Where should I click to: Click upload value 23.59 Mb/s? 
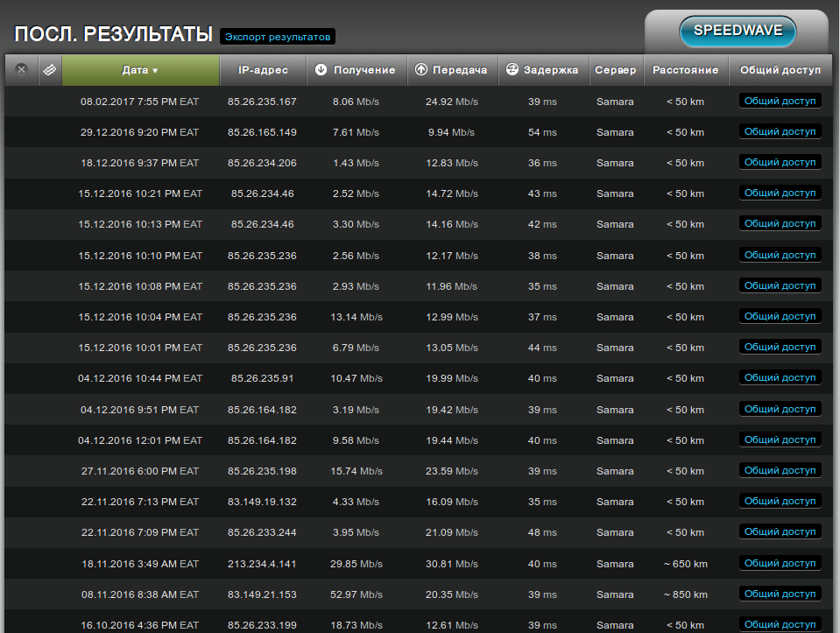pyautogui.click(x=452, y=471)
